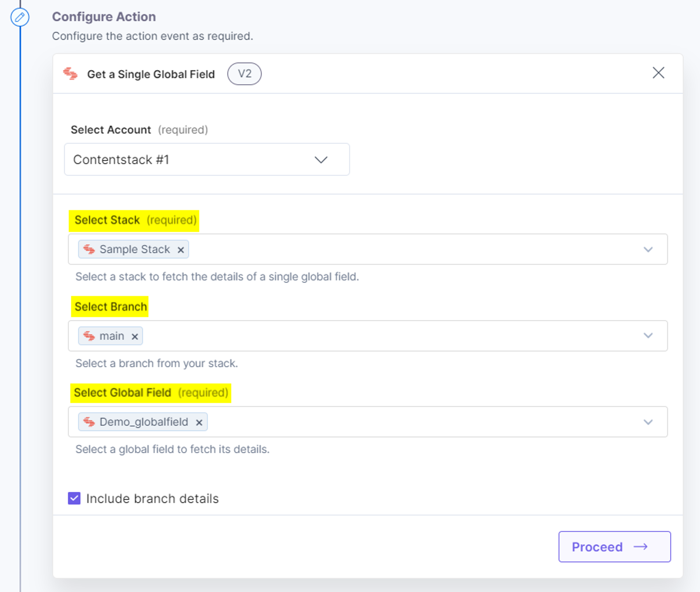Expand the Select Global Field dropdown chevron
This screenshot has width=700, height=592.
(x=648, y=422)
